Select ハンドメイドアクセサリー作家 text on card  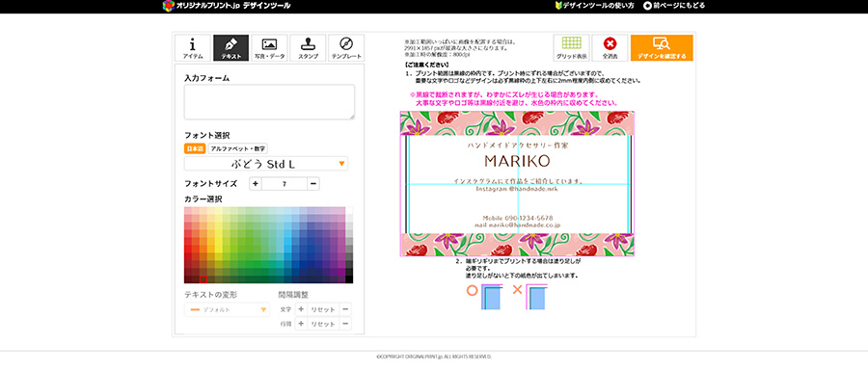[x=518, y=145]
